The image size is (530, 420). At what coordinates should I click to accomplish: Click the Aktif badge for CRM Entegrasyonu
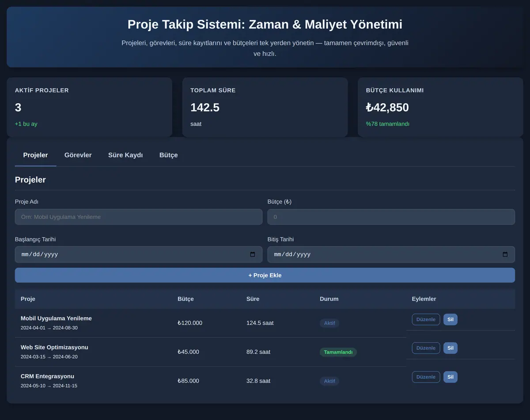(x=329, y=381)
